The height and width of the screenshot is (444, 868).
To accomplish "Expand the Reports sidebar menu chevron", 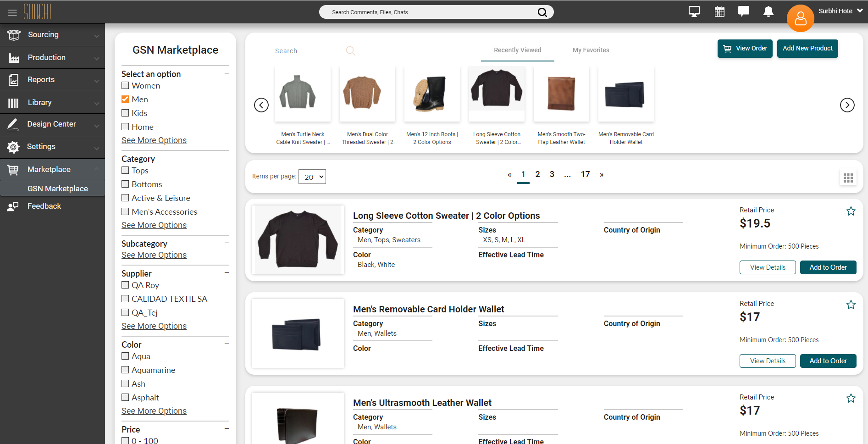I will click(96, 80).
